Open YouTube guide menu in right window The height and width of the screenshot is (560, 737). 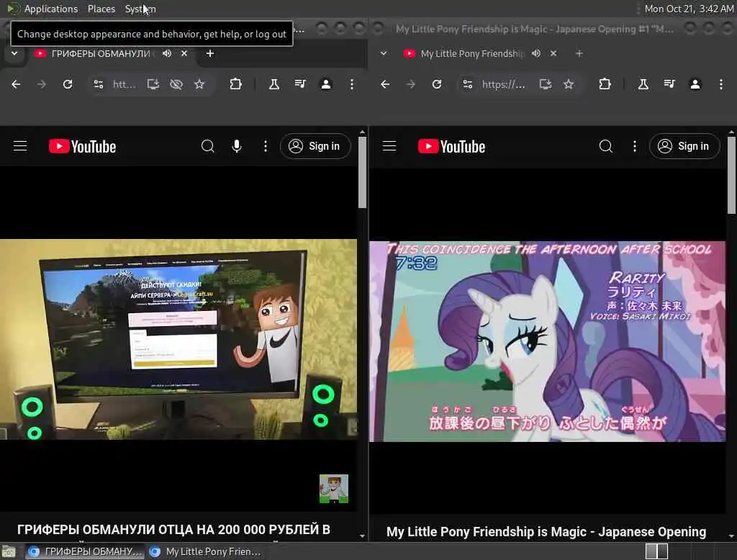pos(389,146)
